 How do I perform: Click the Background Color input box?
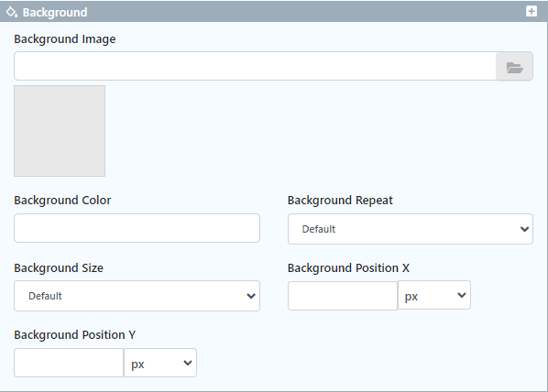coord(137,228)
